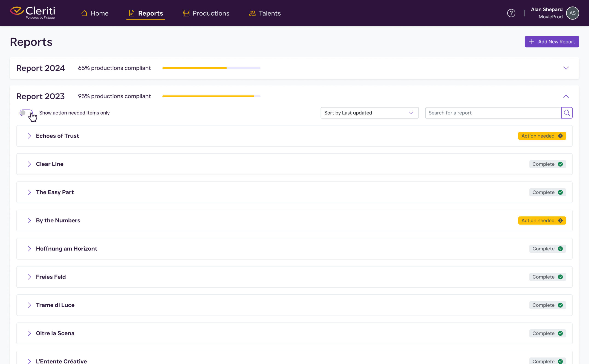Expand the L'Entente Créative row
589x364 pixels.
click(29, 361)
